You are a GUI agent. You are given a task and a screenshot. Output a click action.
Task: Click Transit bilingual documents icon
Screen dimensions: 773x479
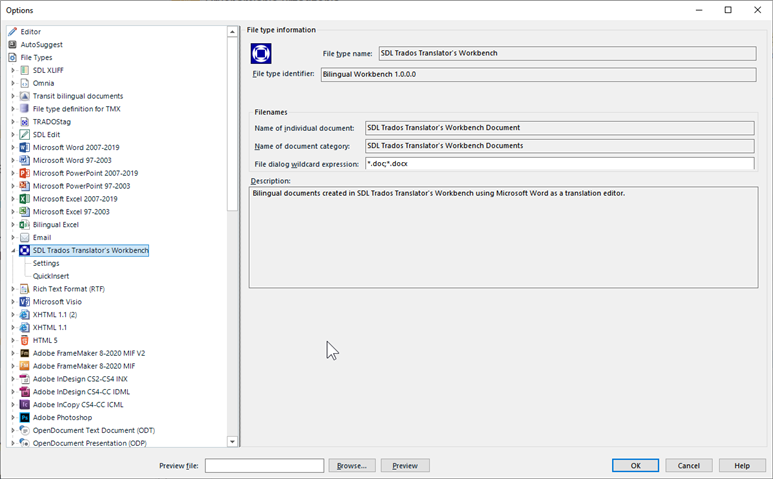(x=24, y=96)
